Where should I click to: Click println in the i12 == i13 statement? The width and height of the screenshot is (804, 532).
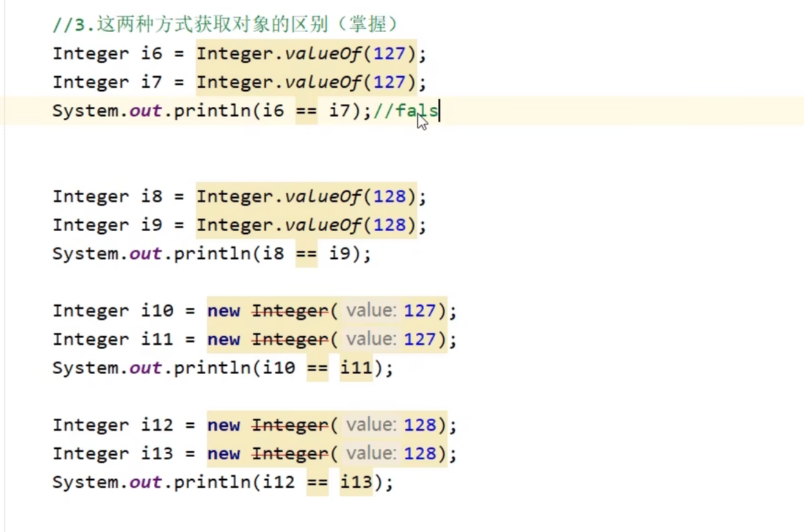pyautogui.click(x=212, y=482)
